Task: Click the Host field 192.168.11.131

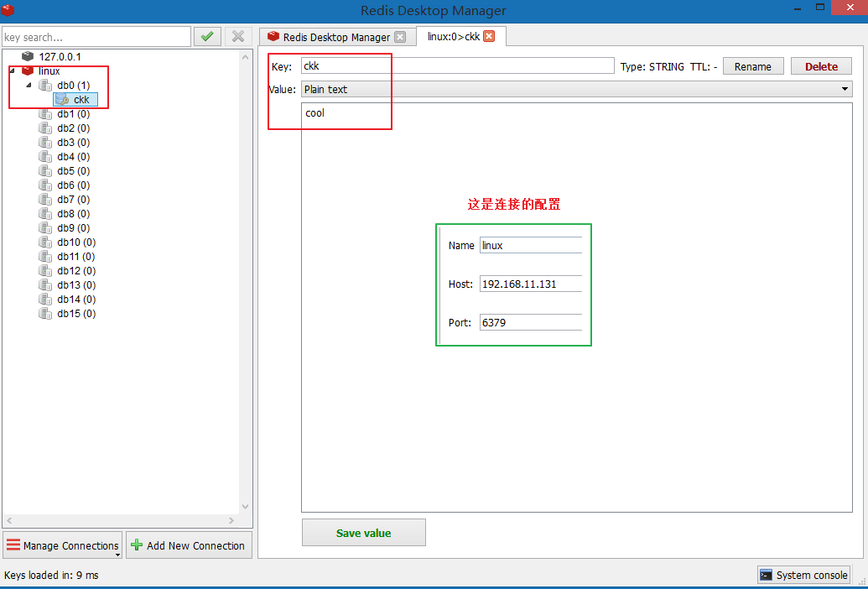Action: point(530,284)
